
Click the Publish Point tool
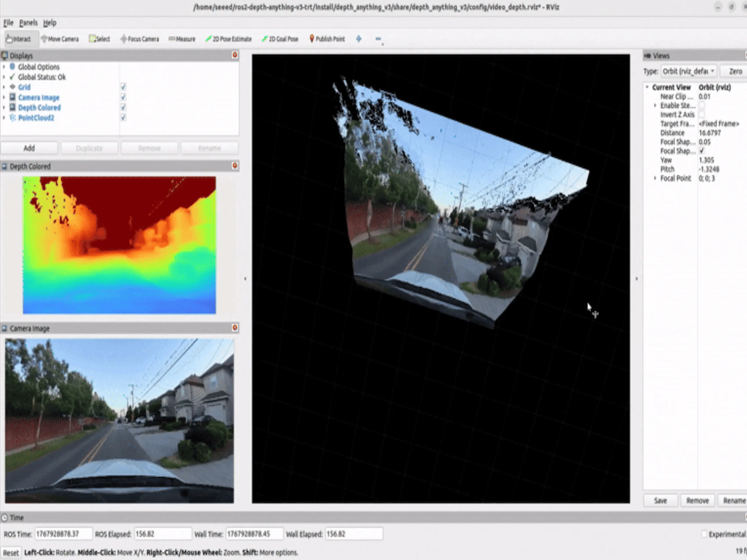(x=327, y=39)
